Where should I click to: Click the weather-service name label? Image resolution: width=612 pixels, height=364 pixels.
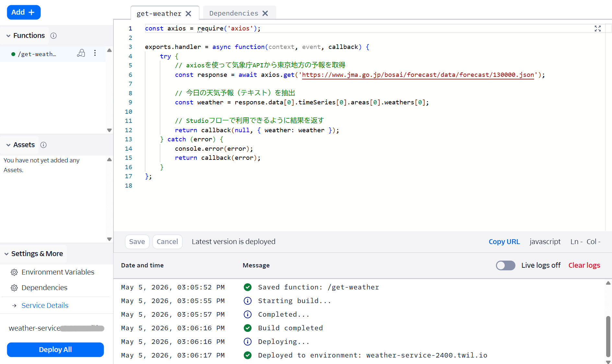tap(34, 328)
